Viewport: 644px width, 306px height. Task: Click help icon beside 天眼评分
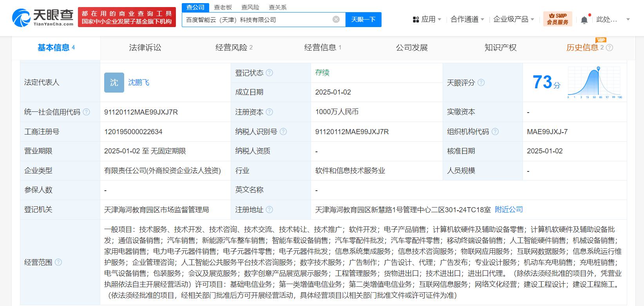coord(481,82)
